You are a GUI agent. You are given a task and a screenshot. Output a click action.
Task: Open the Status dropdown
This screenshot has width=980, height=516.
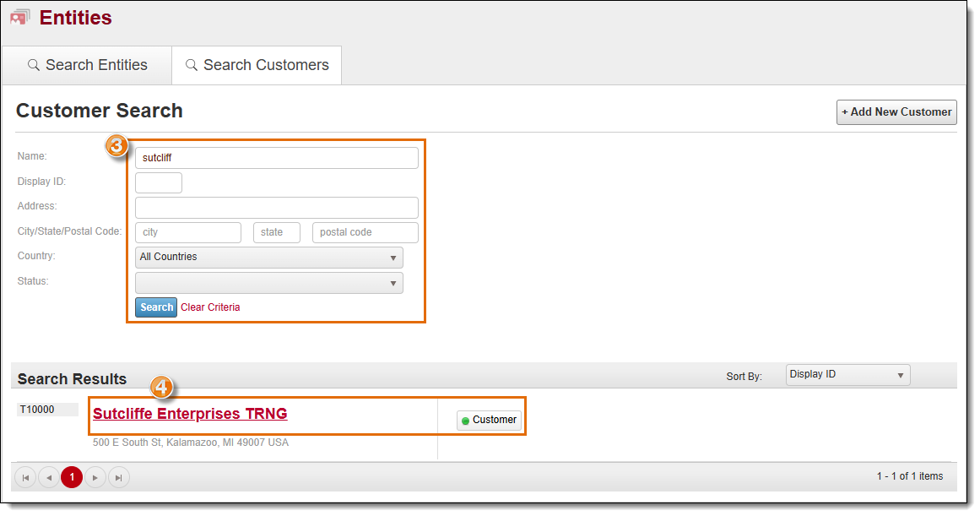[x=268, y=283]
